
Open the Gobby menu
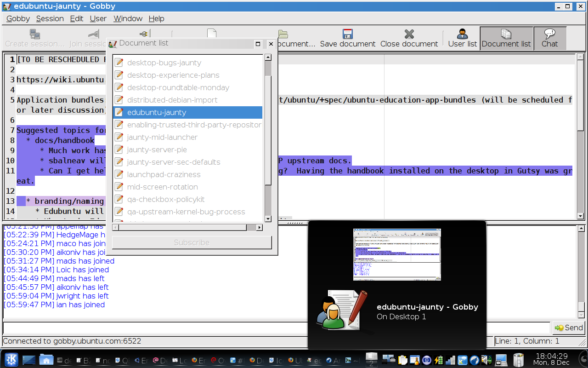point(18,18)
